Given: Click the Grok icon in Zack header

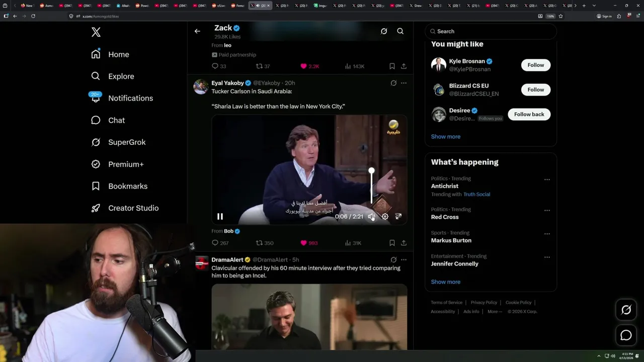Looking at the screenshot, I should pos(384,31).
